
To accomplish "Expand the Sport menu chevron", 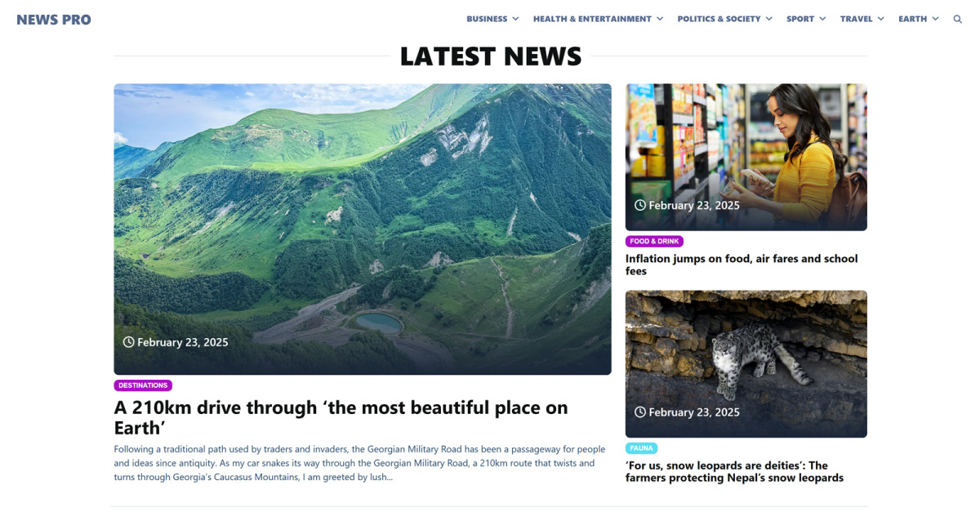I will pyautogui.click(x=822, y=19).
